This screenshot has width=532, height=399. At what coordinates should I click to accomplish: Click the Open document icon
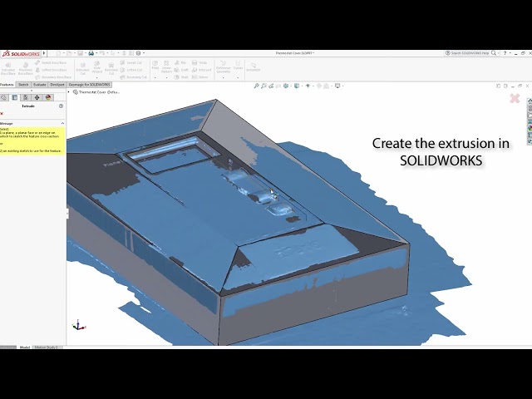point(69,53)
